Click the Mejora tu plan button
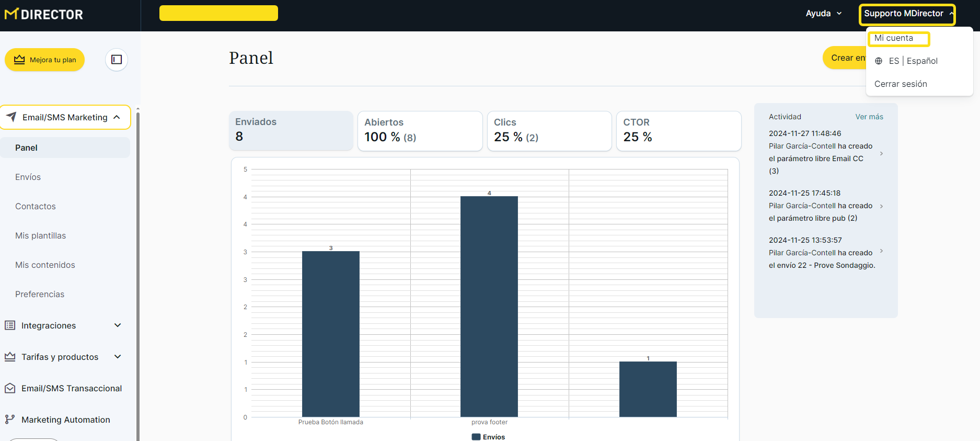The image size is (980, 441). (x=45, y=60)
